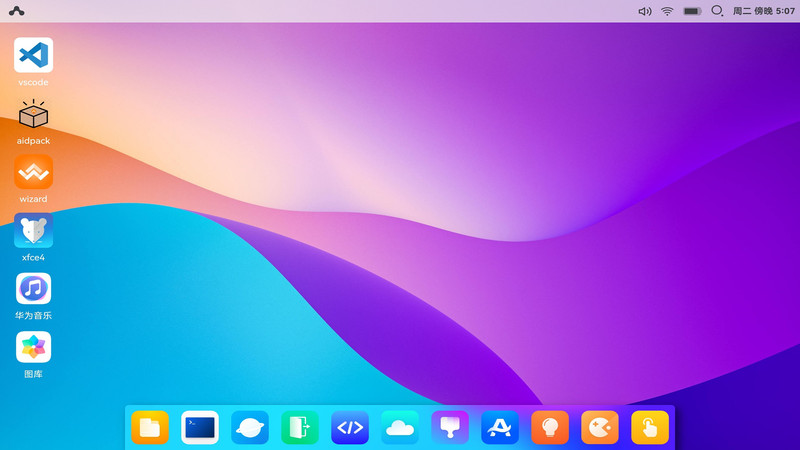The width and height of the screenshot is (800, 450).
Task: Open the 图库 gallery app
Action: click(33, 347)
